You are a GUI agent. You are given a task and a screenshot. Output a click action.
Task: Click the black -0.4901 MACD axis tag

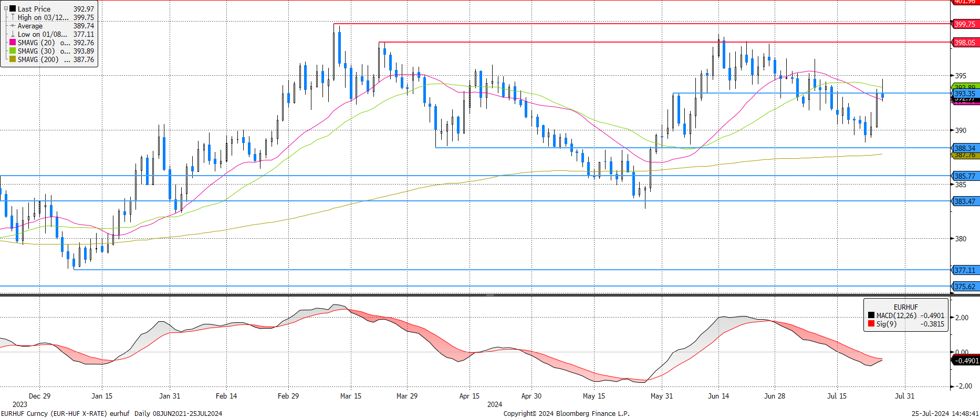coord(966,361)
